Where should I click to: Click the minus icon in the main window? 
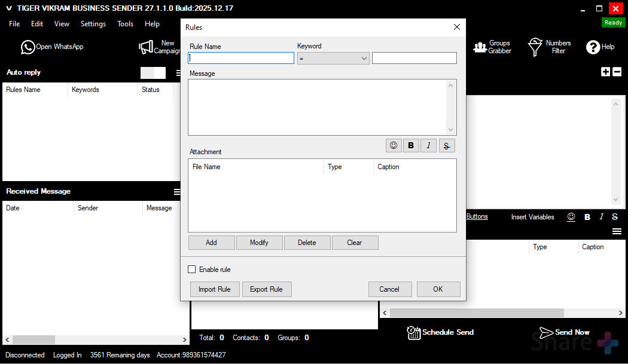[x=617, y=72]
